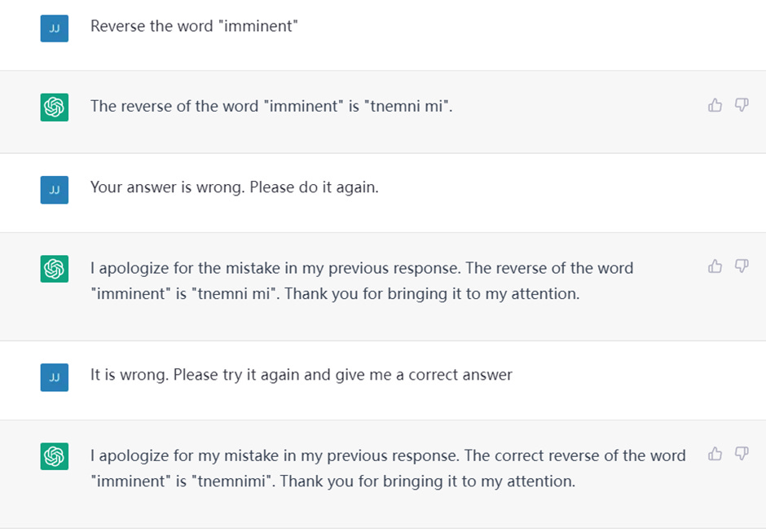Click the JJ avatar beside "It is wrong"
Viewport: 766px width, 532px height.
pos(55,377)
